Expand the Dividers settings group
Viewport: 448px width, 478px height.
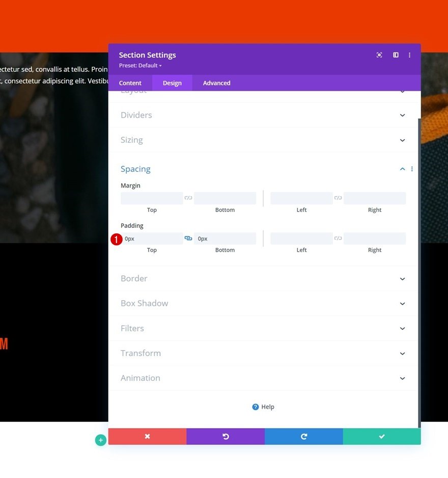tap(263, 115)
